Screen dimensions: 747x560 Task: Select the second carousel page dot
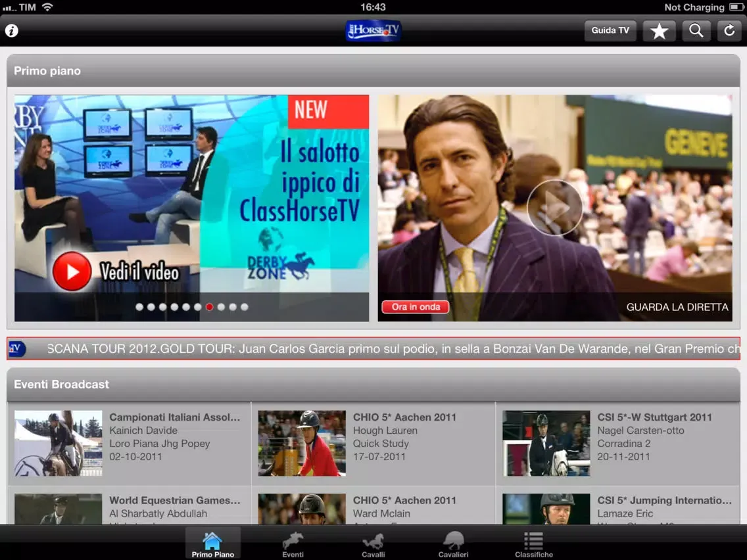[x=151, y=307]
